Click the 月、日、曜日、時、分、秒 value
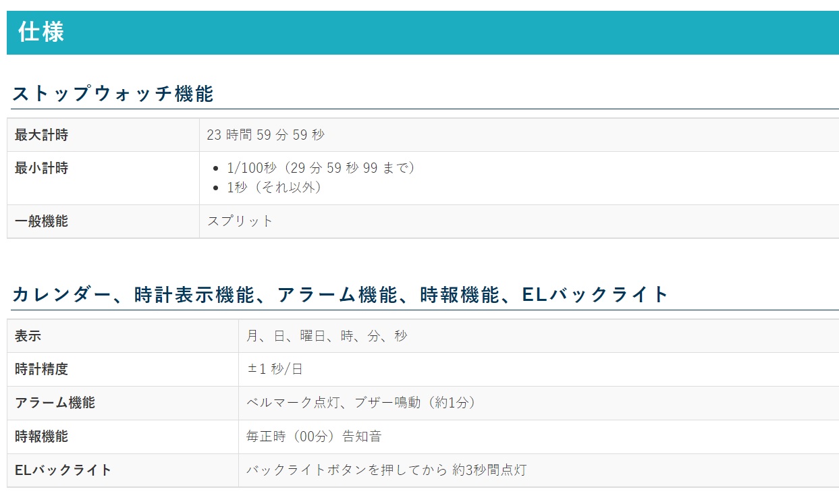This screenshot has width=839, height=504. point(327,336)
